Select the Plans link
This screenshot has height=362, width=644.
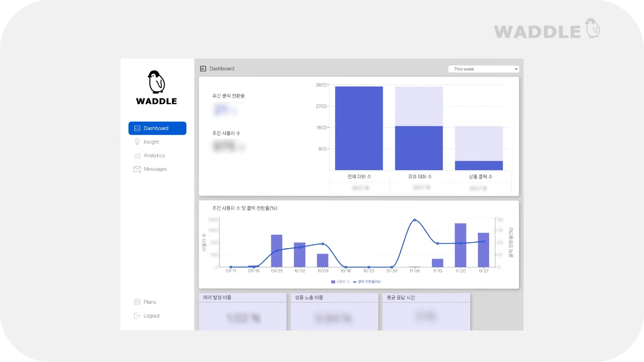(150, 302)
